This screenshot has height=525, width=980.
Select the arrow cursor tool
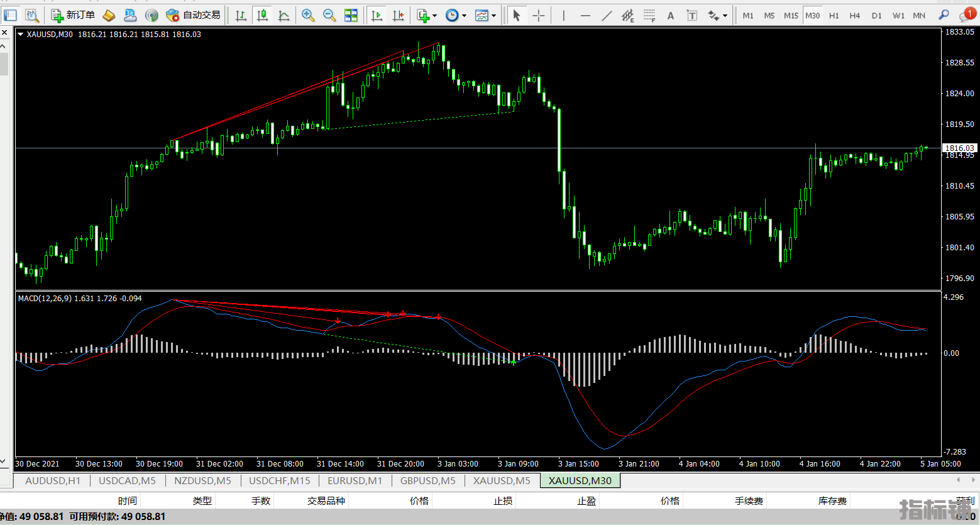(517, 15)
